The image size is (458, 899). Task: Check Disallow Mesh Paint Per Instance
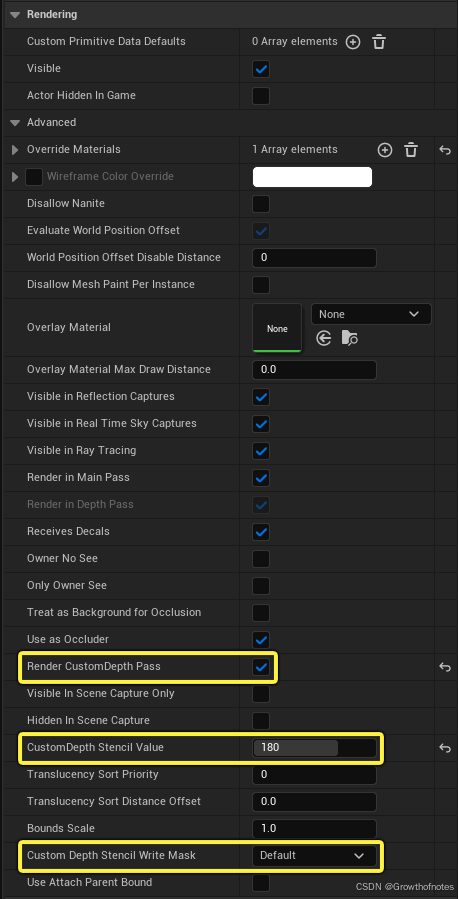tap(261, 285)
